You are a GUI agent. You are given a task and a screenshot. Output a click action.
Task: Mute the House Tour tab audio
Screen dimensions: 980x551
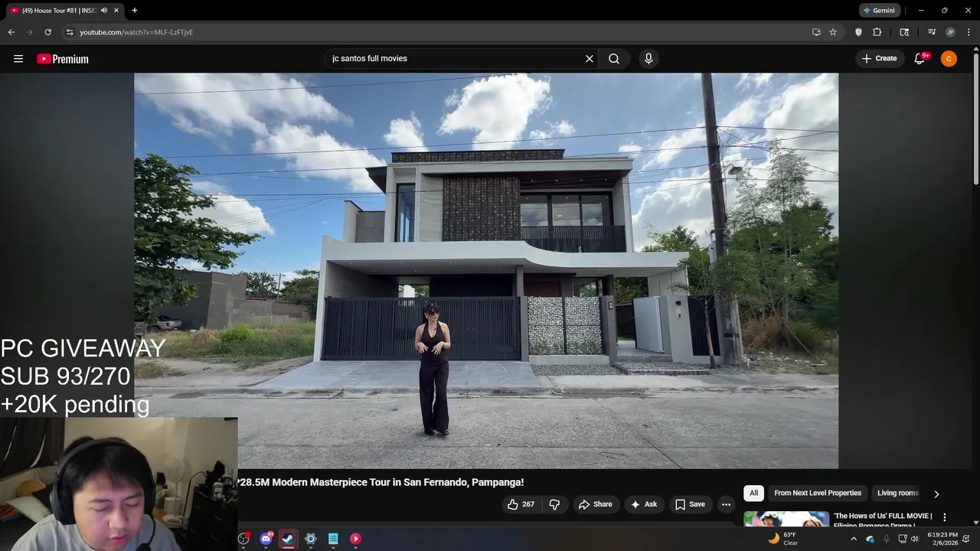[104, 11]
